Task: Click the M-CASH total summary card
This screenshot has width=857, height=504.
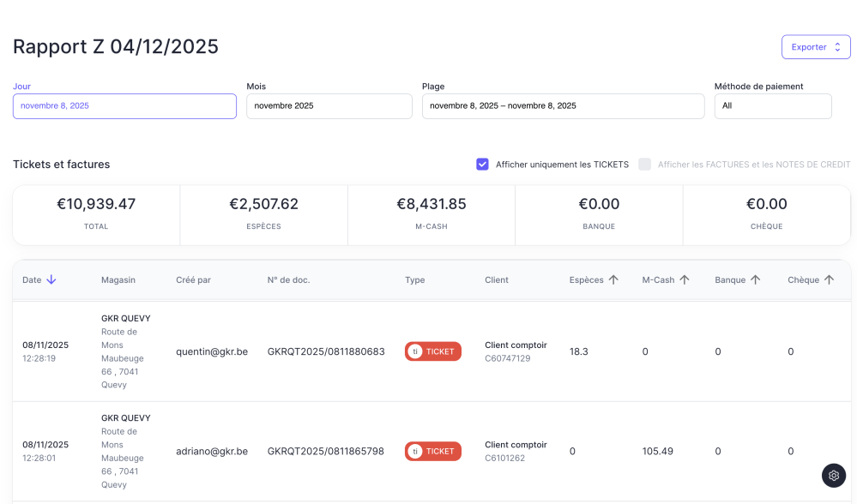Action: point(431,213)
